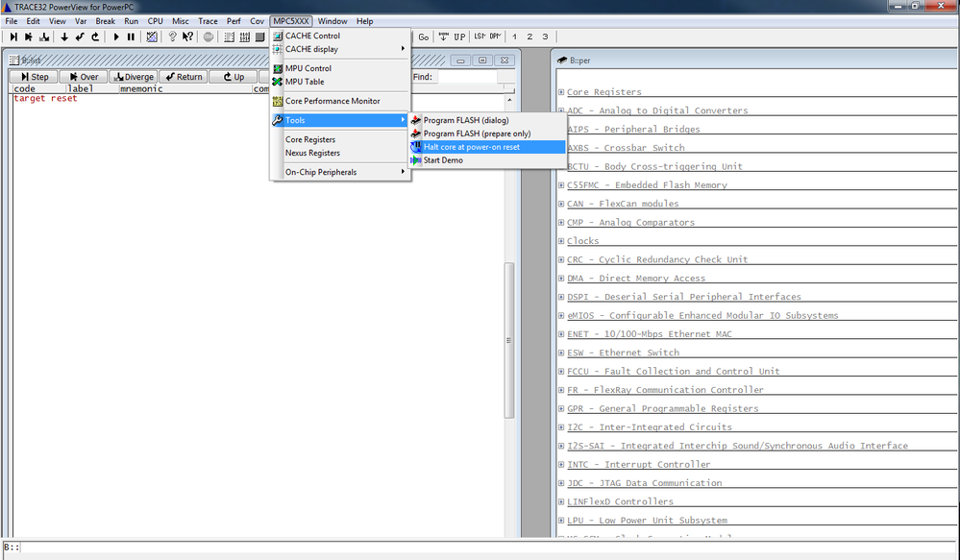
Task: Choose Start Demo in Tools submenu
Action: 488,160
